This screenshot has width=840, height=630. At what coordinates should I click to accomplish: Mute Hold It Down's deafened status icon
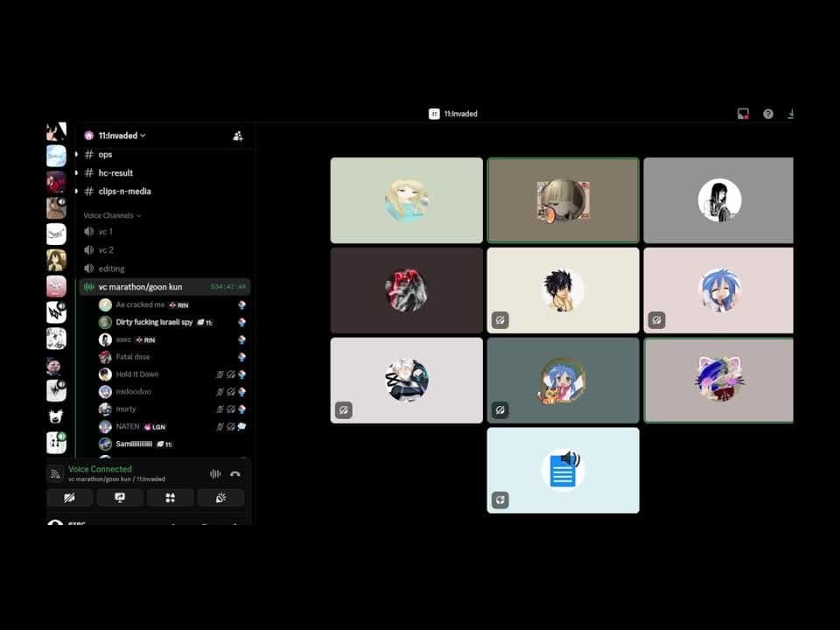tap(231, 374)
